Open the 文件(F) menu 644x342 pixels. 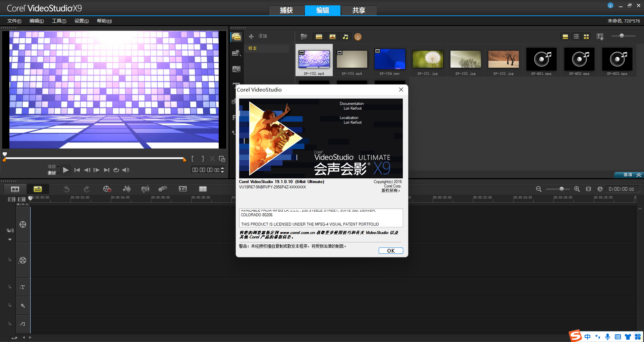tap(14, 21)
